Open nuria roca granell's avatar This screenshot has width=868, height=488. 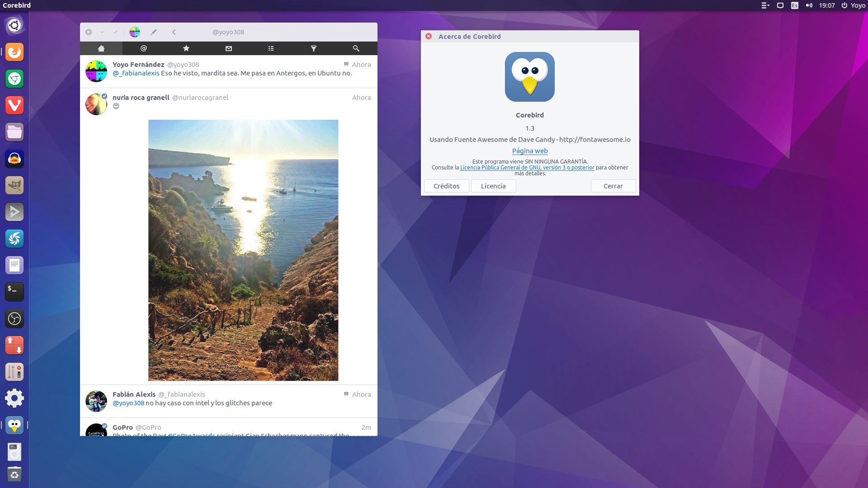coord(96,104)
